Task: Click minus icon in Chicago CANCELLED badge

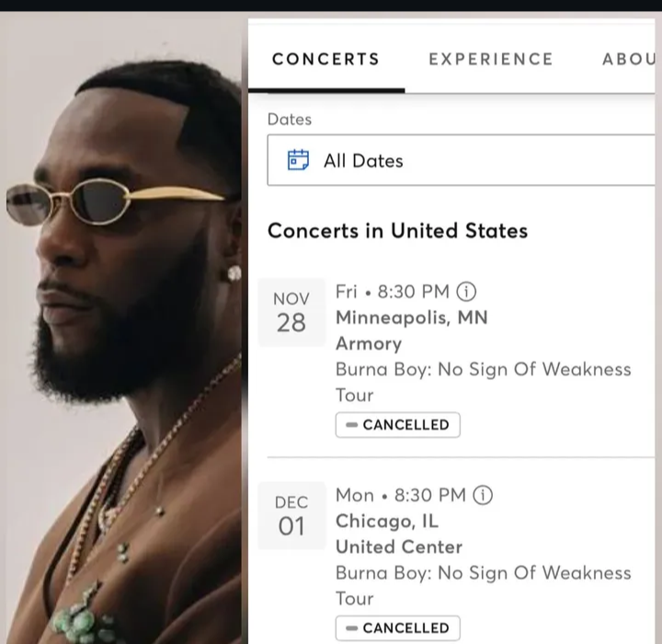Action: click(351, 628)
